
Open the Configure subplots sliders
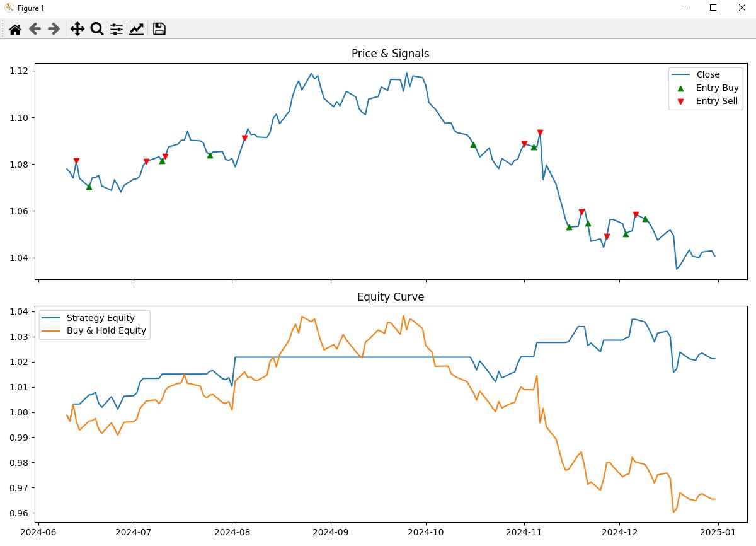tap(117, 29)
